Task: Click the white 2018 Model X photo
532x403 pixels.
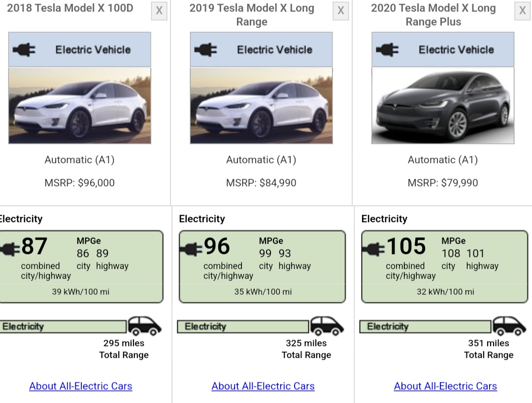Action: tap(80, 106)
